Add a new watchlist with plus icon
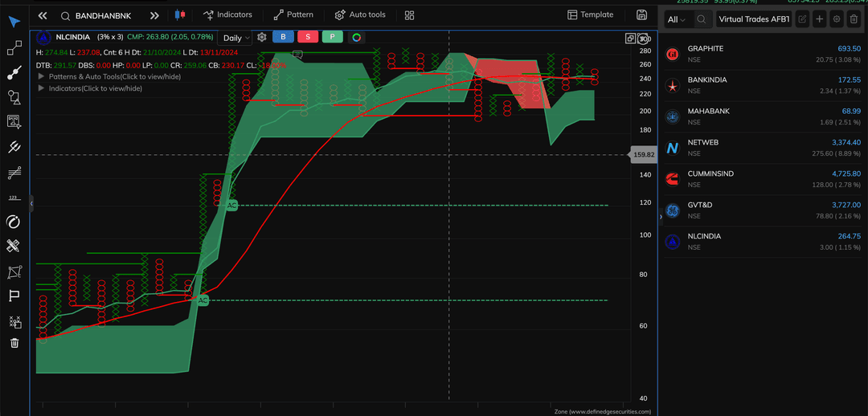 [x=819, y=19]
